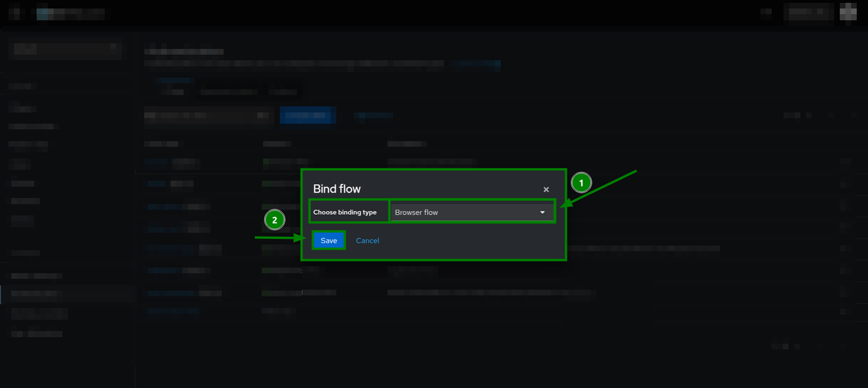Image resolution: width=868 pixels, height=388 pixels.
Task: Close the Bind flow dialog
Action: pos(546,189)
